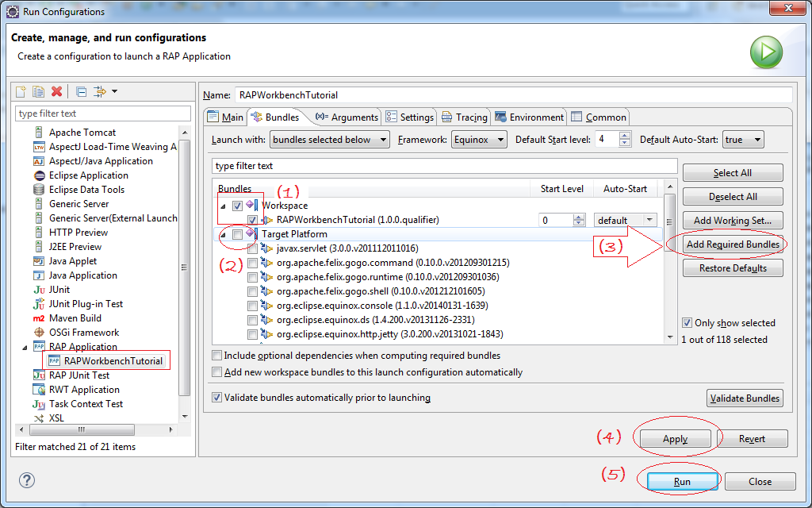This screenshot has width=812, height=508.
Task: Click the configuration list vertical scrollbar thumb
Action: click(184, 267)
